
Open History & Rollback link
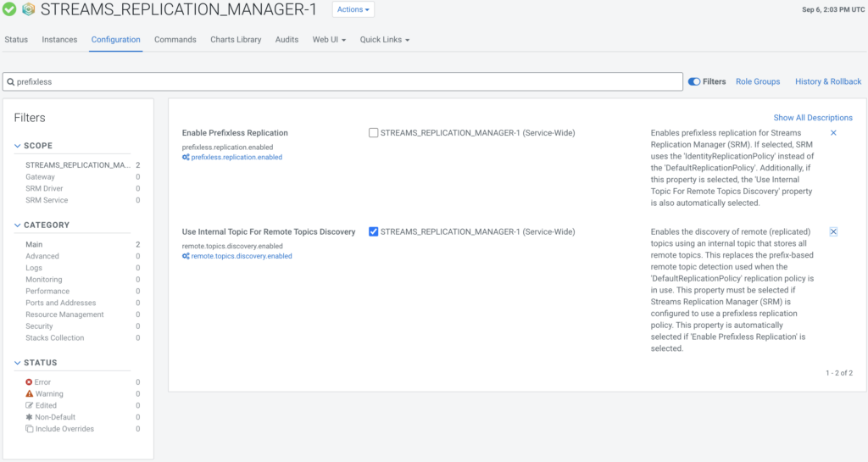click(x=827, y=81)
